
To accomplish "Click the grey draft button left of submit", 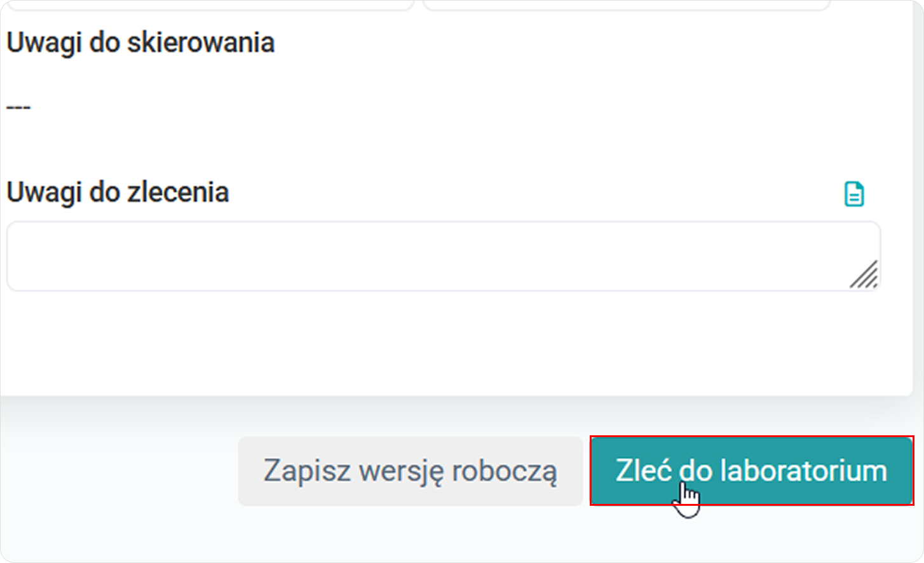I will click(x=411, y=470).
